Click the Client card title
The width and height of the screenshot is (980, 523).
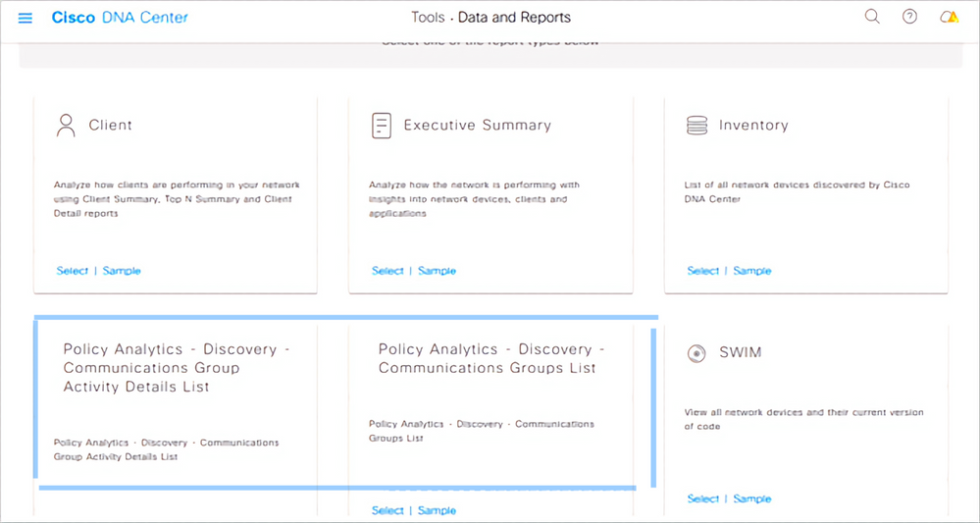111,125
